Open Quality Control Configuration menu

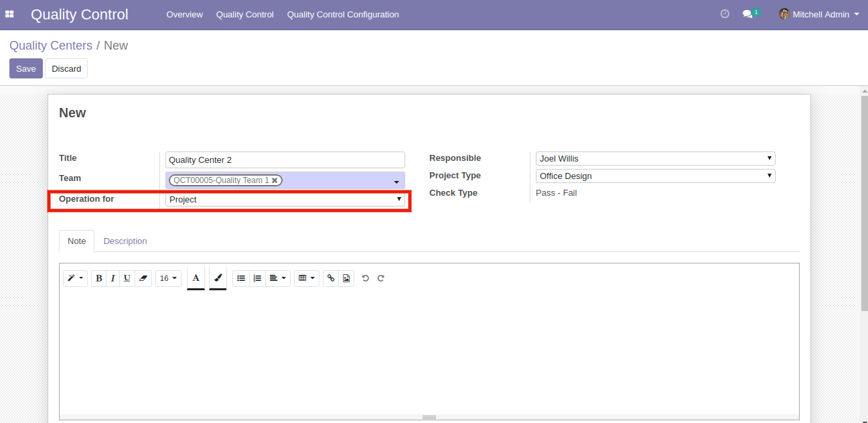coord(343,14)
